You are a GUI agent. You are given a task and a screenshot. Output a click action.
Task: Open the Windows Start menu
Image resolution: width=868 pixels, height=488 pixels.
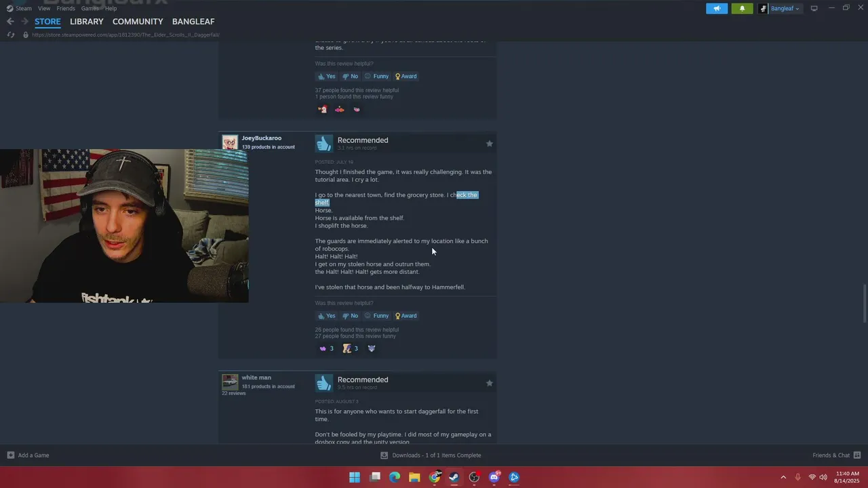click(x=355, y=477)
